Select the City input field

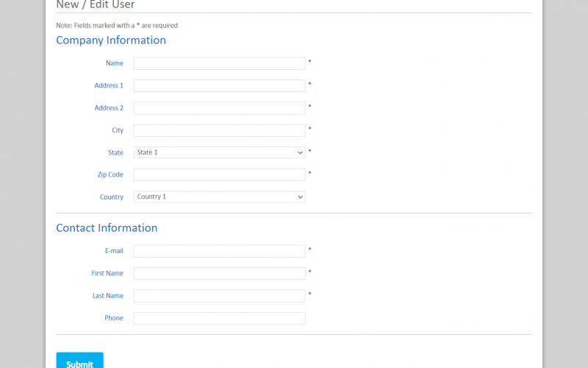(x=219, y=130)
